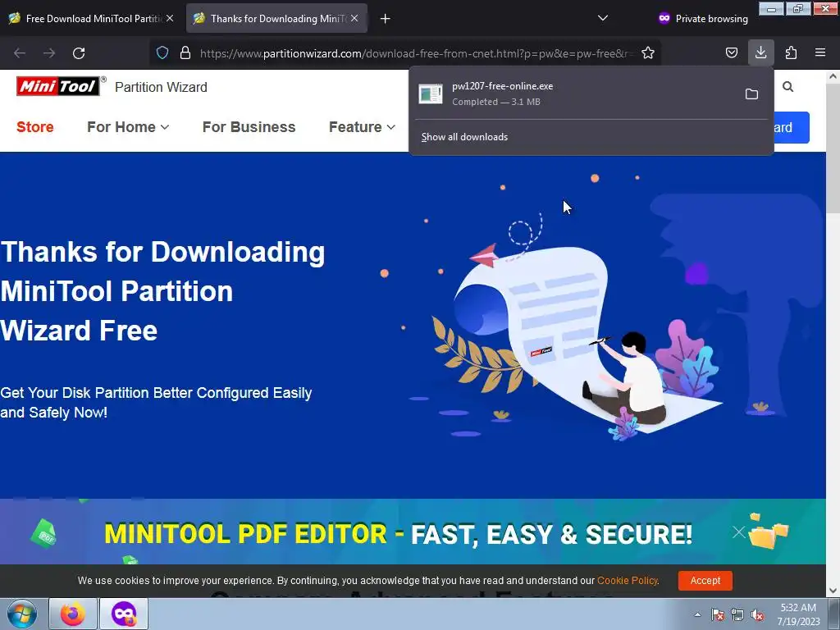Screen dimensions: 840x630
Task: Open a new tab with plus button
Action: (x=385, y=19)
